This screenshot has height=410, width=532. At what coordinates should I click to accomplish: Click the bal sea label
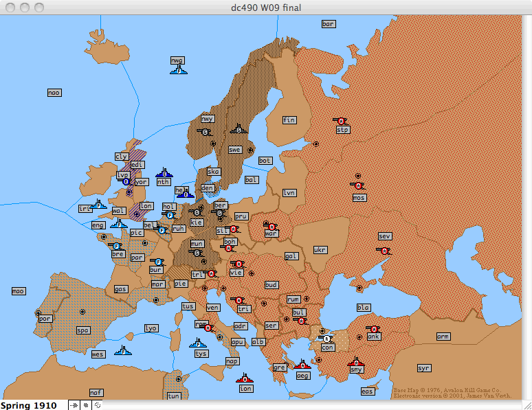252,180
